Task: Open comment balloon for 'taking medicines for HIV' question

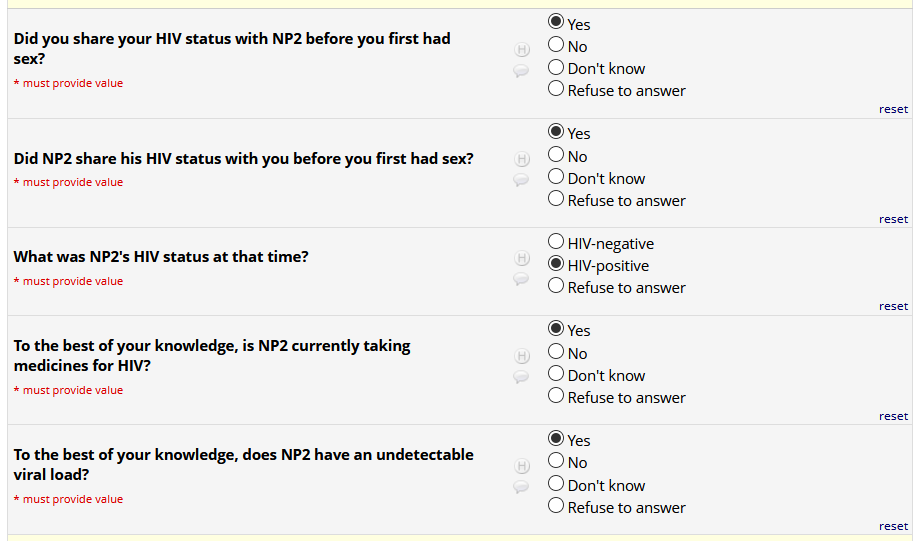Action: tap(521, 377)
